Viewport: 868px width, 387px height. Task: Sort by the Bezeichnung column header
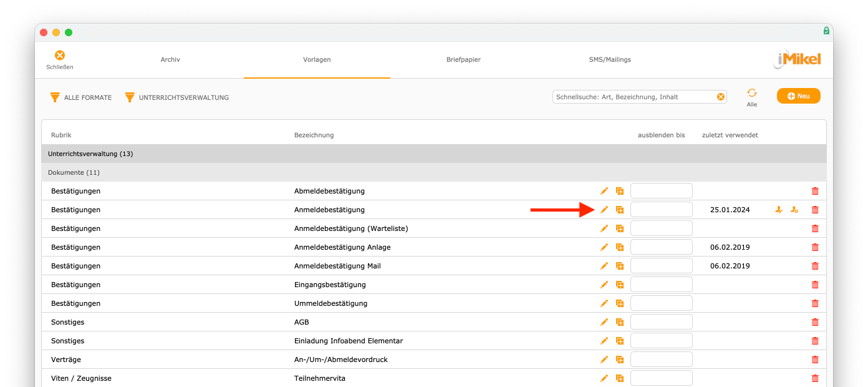pos(314,135)
